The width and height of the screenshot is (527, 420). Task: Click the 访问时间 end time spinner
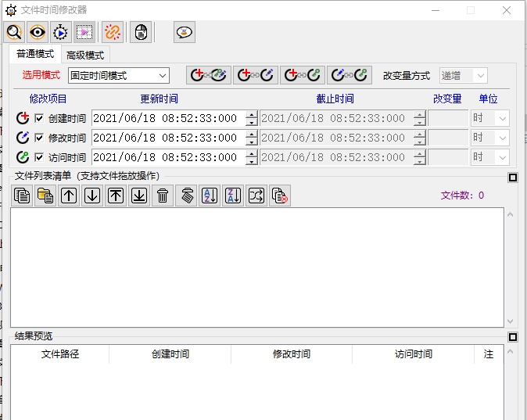(419, 157)
